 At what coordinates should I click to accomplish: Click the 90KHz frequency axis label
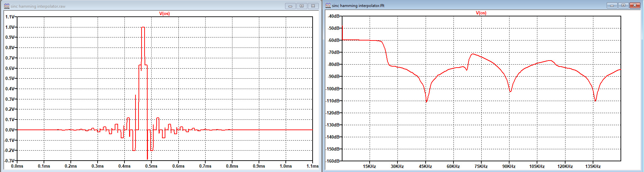click(x=509, y=166)
